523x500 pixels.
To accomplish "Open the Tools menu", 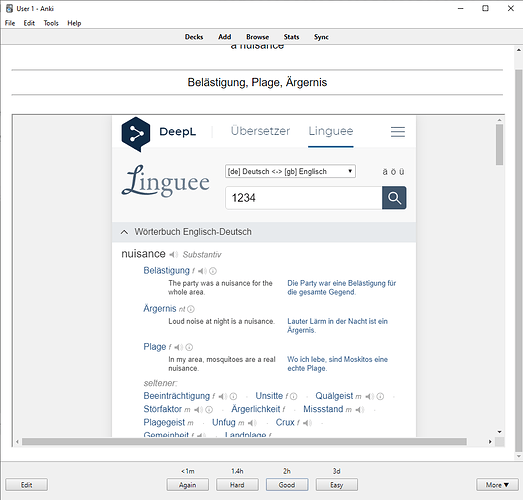I will point(51,23).
